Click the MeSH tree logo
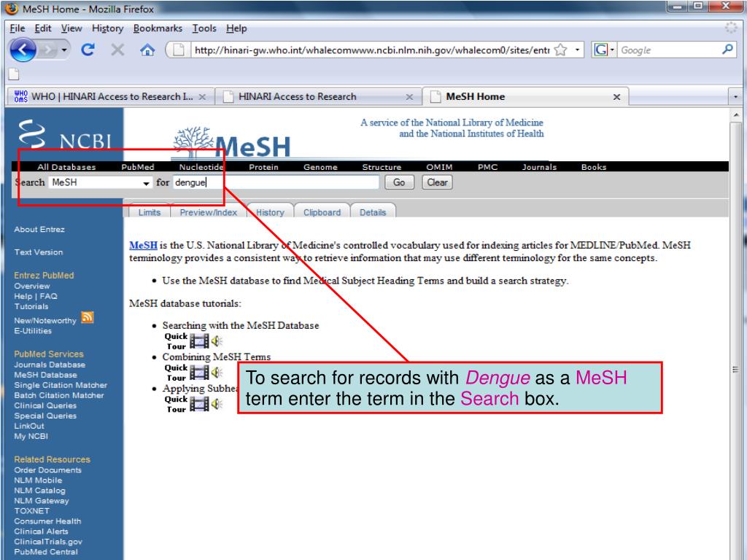 [231, 142]
